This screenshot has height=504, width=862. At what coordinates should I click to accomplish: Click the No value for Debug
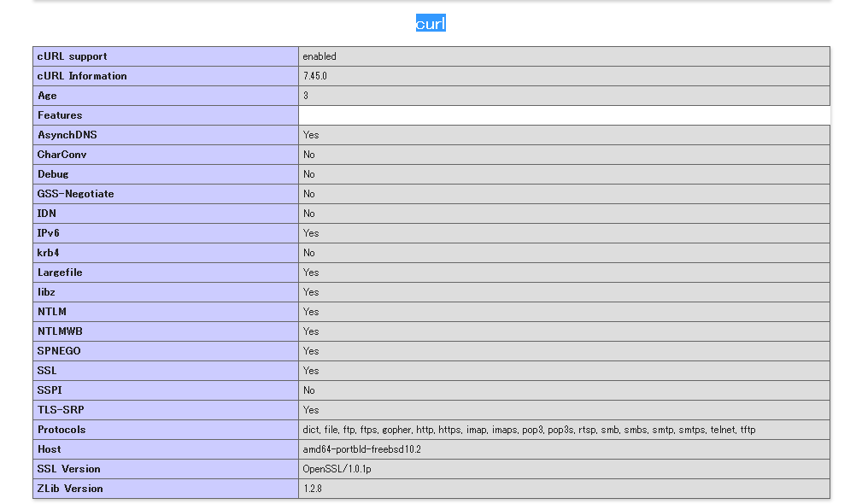pos(309,174)
